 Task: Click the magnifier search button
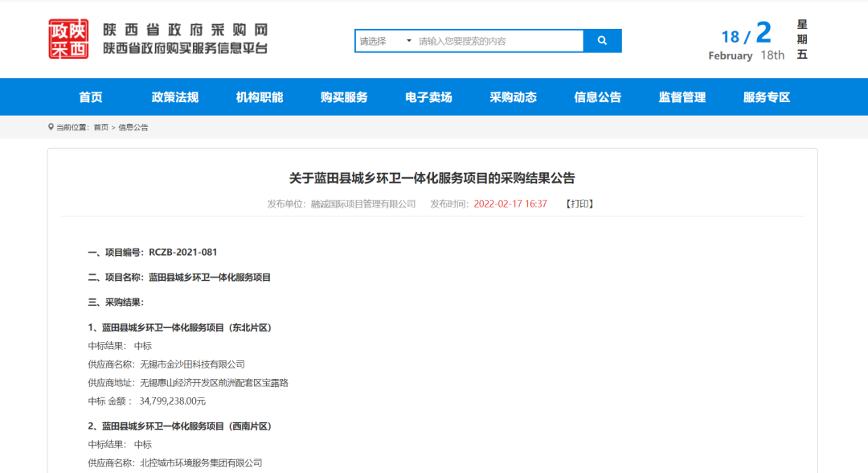pyautogui.click(x=603, y=41)
